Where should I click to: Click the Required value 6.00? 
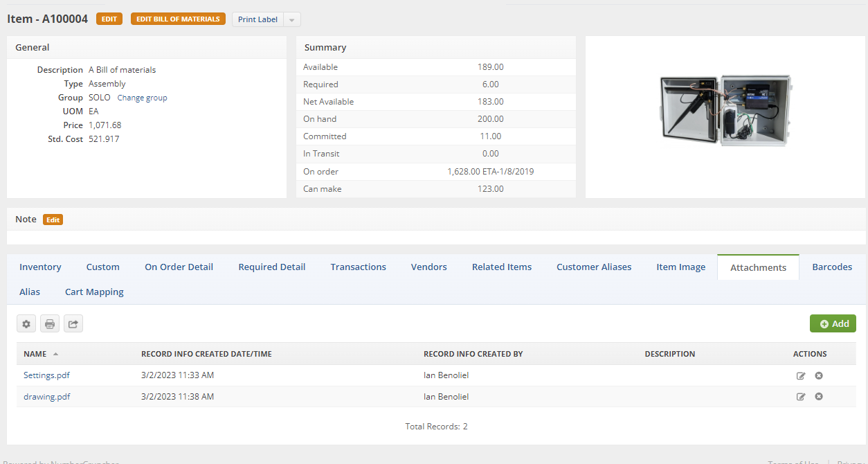tap(490, 84)
